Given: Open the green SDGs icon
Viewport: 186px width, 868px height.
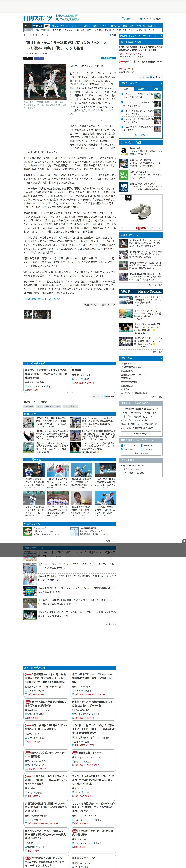Looking at the screenshot, I should [124, 175].
